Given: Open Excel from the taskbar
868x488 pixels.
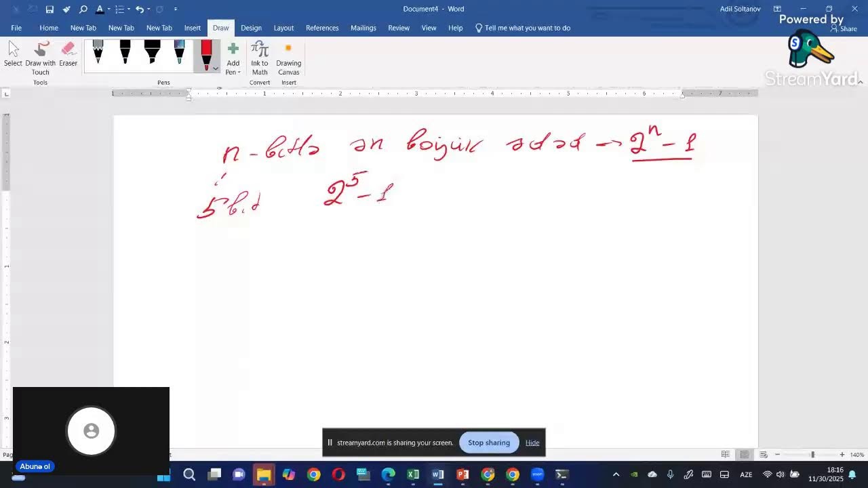Looking at the screenshot, I should (413, 474).
